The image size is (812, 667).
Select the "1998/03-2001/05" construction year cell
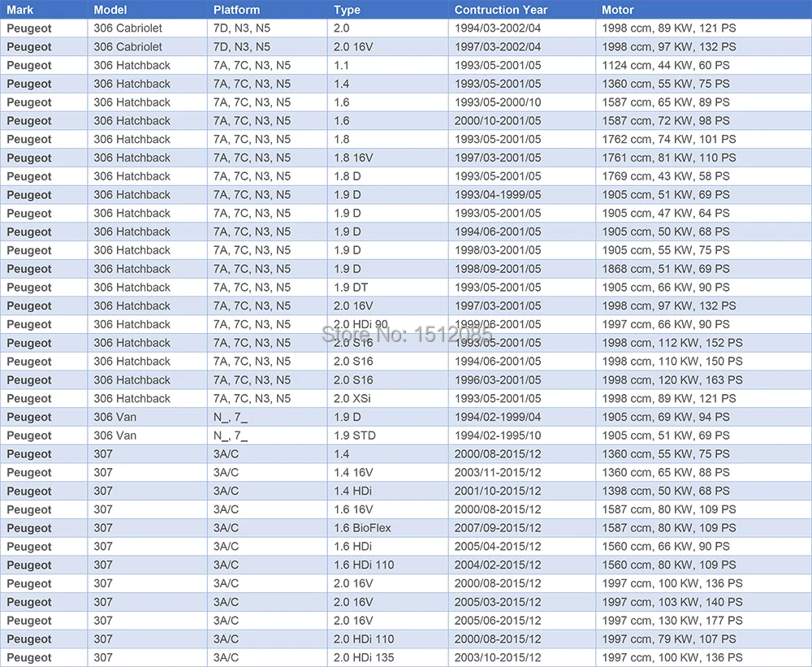coord(522,250)
